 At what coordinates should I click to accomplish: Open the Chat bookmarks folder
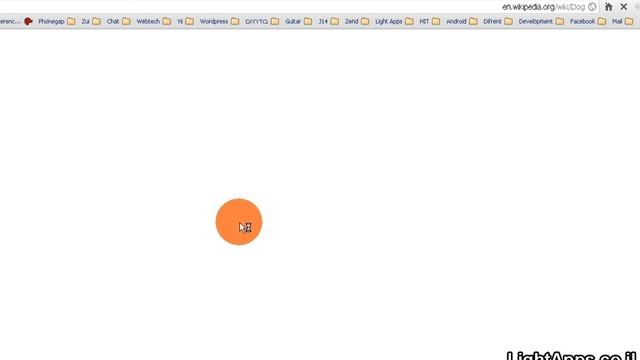[x=118, y=21]
